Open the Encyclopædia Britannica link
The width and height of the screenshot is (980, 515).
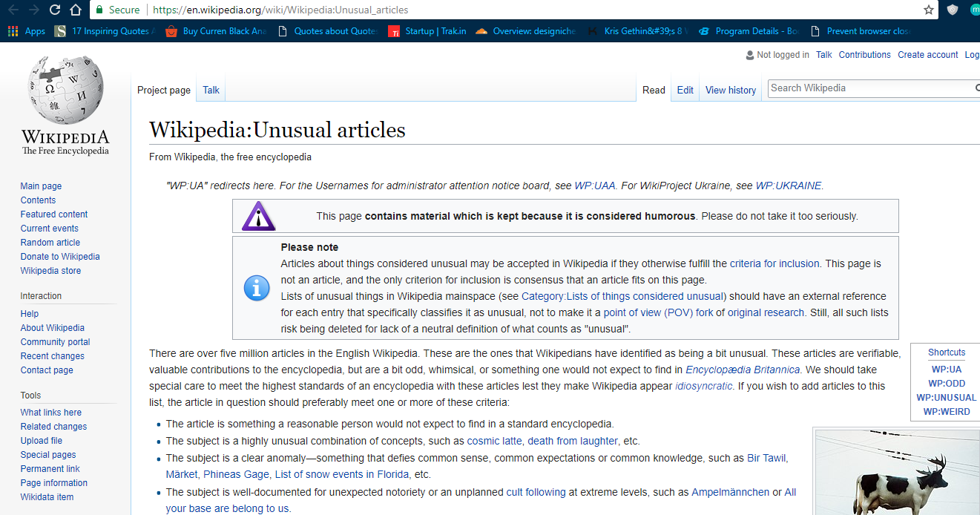click(743, 370)
